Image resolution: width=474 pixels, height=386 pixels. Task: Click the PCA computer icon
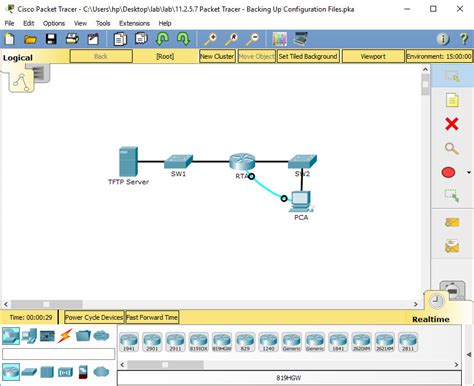coord(301,201)
